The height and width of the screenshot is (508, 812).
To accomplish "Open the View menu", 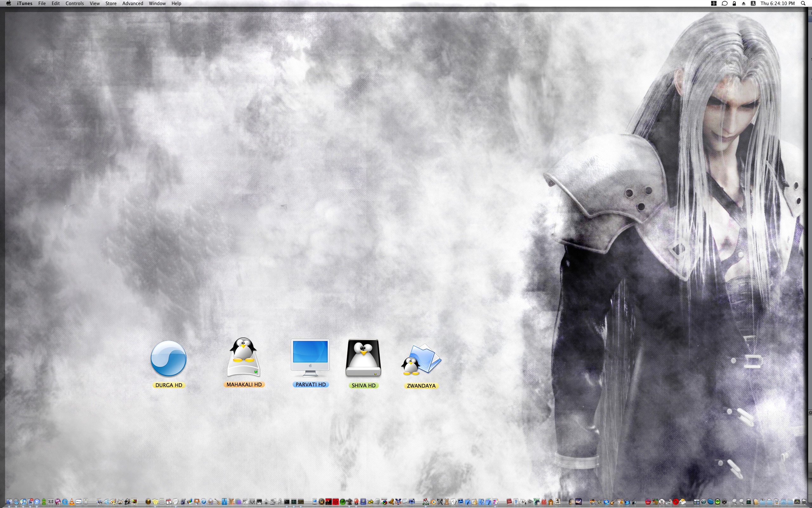I will 95,3.
